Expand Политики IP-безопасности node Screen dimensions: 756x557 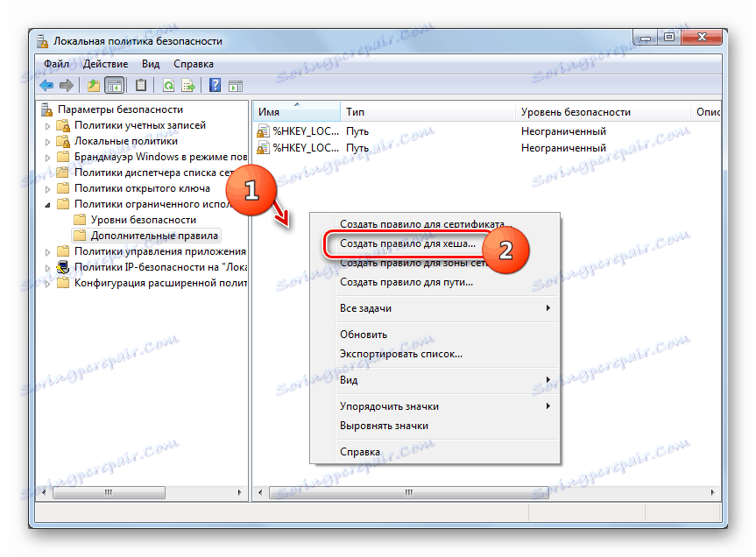[47, 268]
